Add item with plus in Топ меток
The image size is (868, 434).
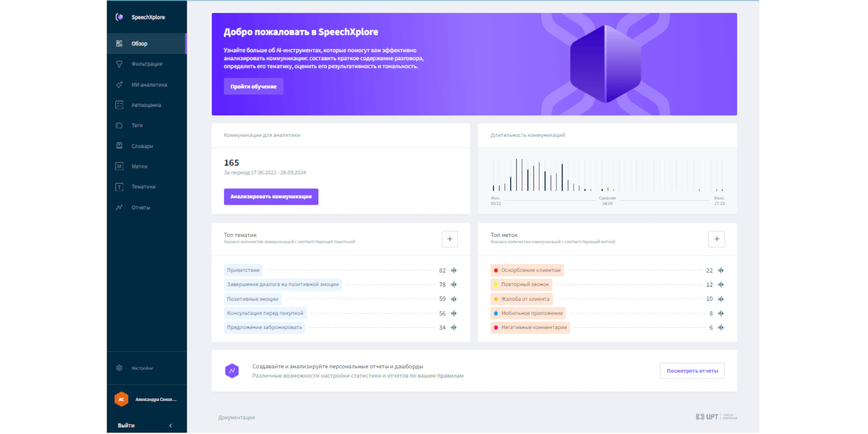(716, 239)
